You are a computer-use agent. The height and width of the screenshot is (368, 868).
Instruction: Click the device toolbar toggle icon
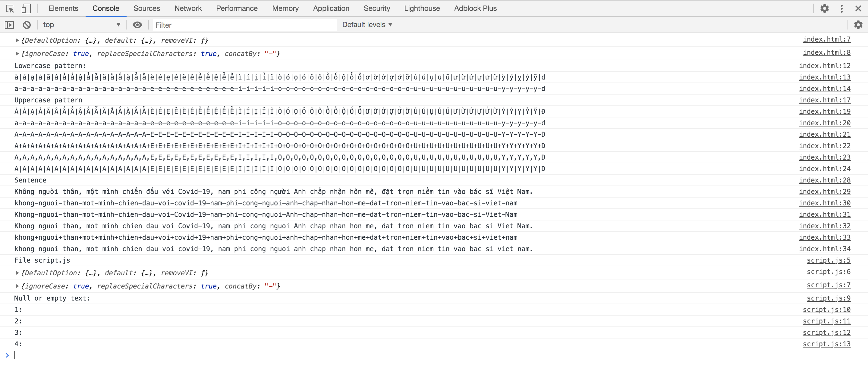(x=26, y=8)
